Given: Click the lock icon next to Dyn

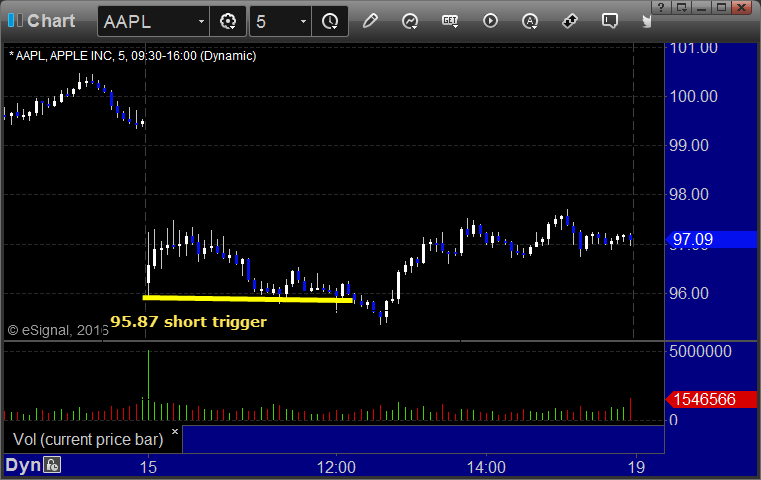Looking at the screenshot, I should coord(52,465).
